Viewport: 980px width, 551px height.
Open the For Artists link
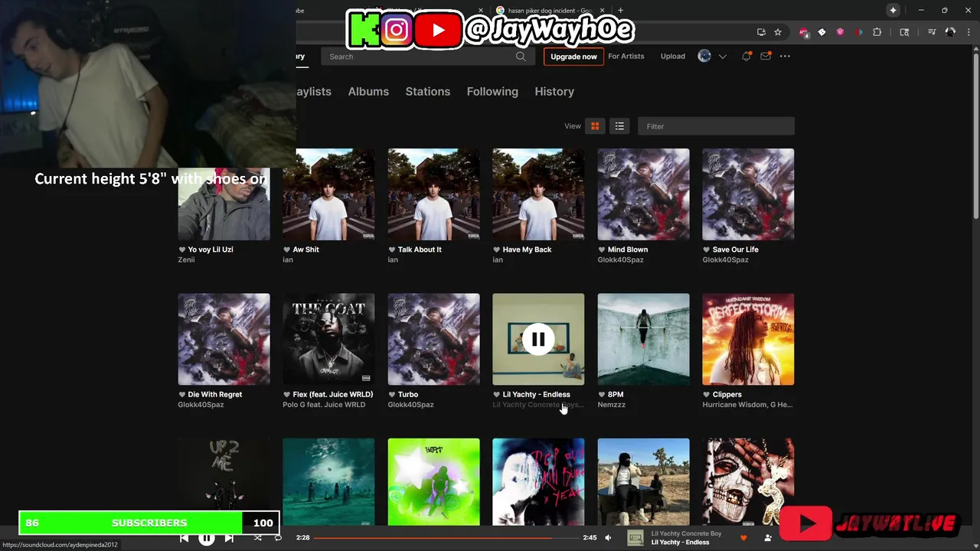pos(626,56)
